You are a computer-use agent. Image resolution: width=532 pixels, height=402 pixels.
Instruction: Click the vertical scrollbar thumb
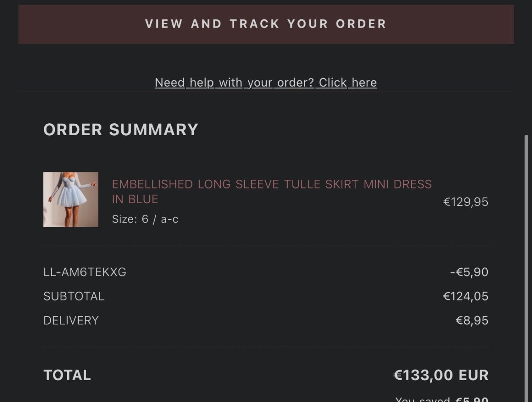tap(526, 268)
